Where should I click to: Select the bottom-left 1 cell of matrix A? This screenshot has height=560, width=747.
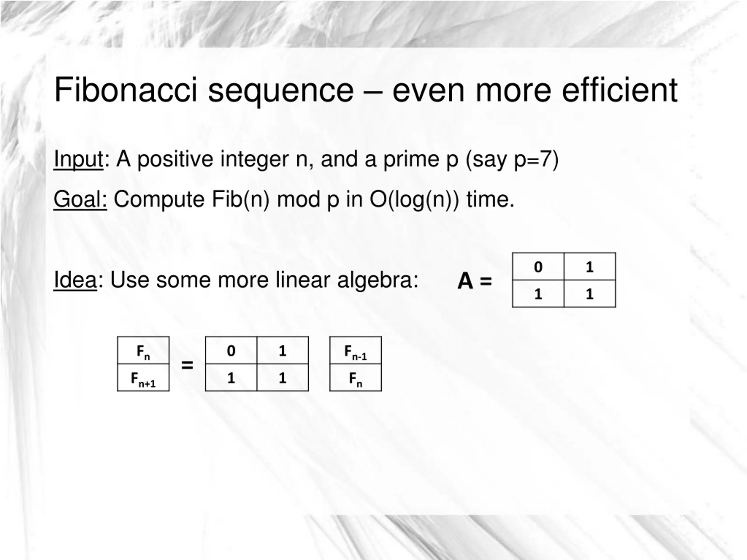(538, 294)
